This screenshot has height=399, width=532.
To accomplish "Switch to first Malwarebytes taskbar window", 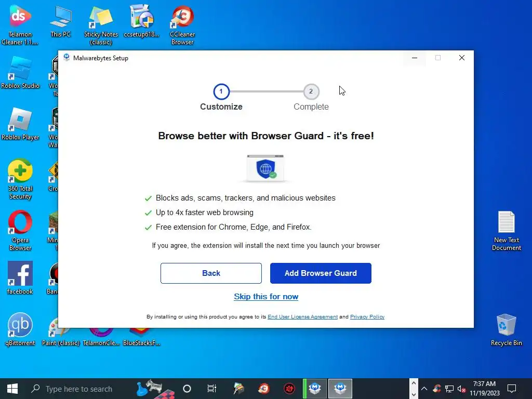I will tap(315, 389).
